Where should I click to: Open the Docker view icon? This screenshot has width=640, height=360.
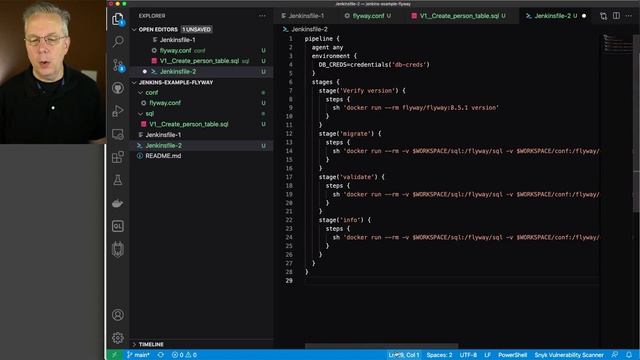[118, 203]
